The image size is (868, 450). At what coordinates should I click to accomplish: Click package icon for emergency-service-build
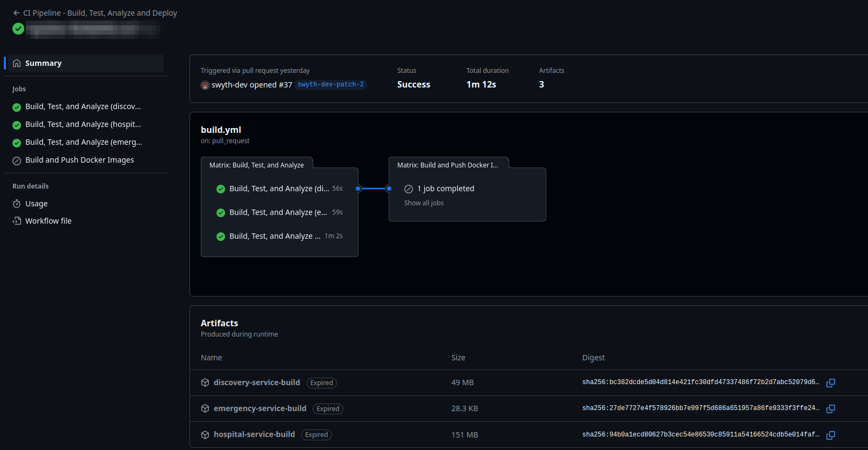[x=205, y=408]
